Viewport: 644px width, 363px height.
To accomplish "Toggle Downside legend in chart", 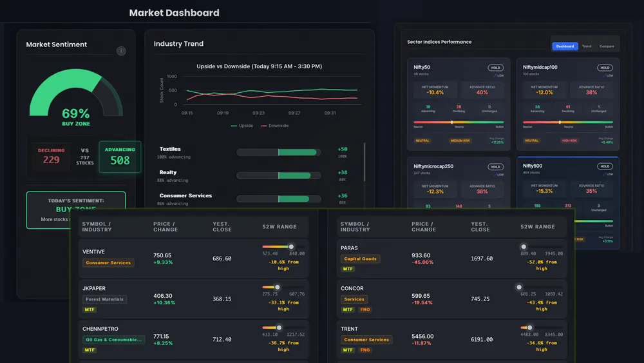I will [275, 126].
